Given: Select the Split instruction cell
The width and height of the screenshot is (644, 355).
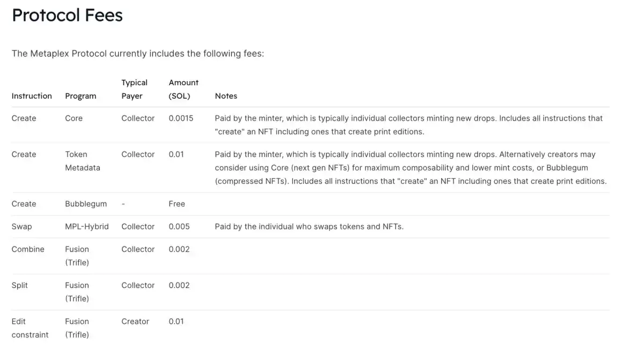Looking at the screenshot, I should click(20, 285).
